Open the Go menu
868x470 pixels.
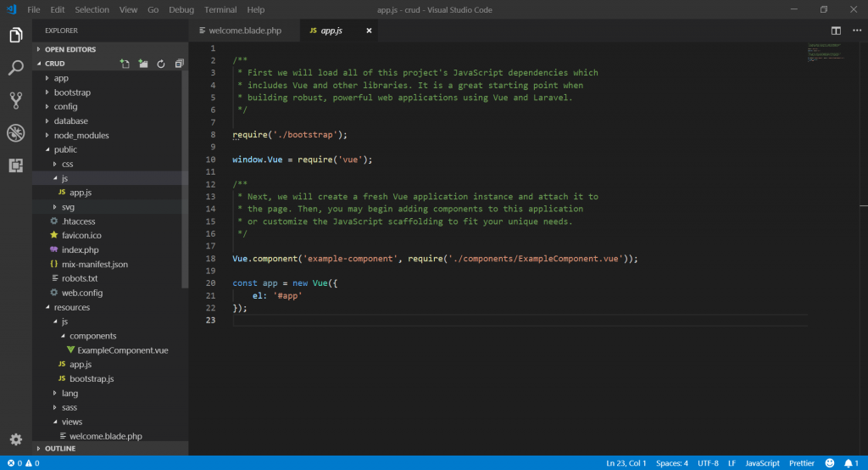pyautogui.click(x=153, y=9)
